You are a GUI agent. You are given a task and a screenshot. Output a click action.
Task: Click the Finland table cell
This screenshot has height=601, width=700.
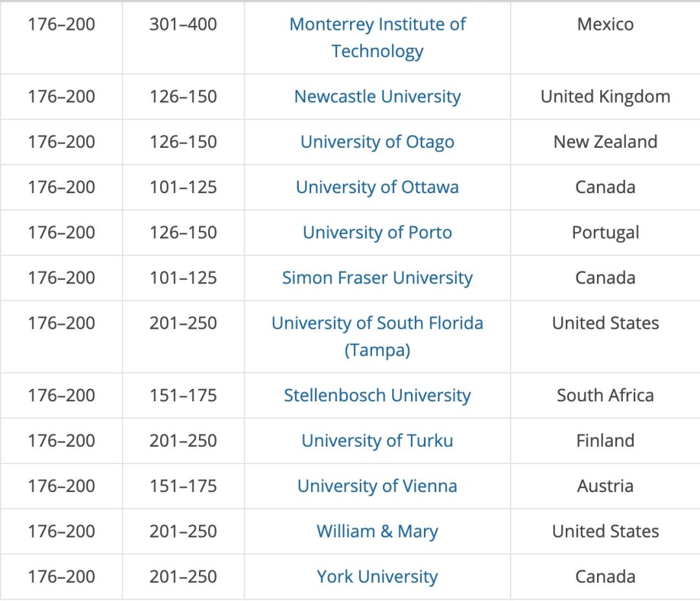(605, 441)
